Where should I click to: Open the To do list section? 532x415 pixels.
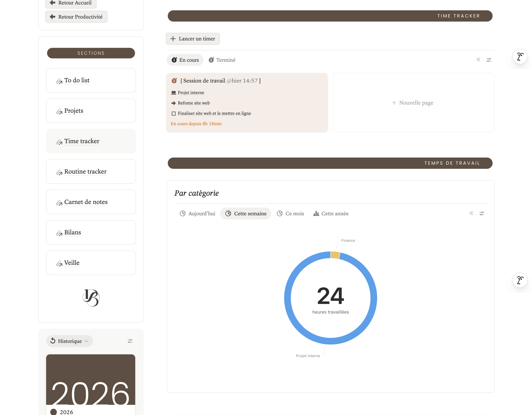click(x=77, y=80)
